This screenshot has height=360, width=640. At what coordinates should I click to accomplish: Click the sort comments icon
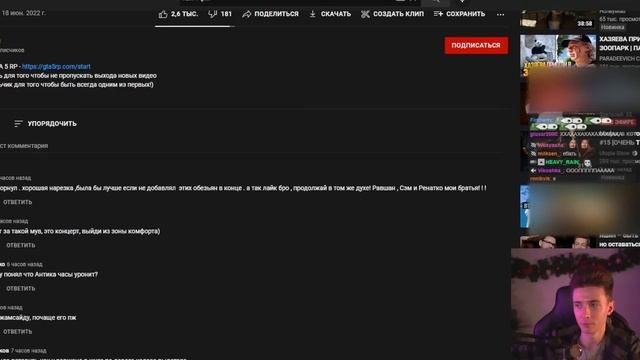(18, 123)
